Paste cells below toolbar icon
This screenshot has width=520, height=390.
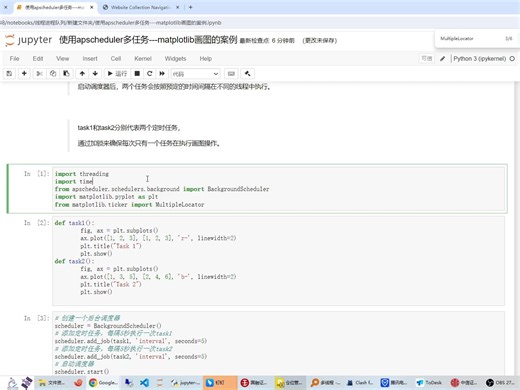pos(66,74)
